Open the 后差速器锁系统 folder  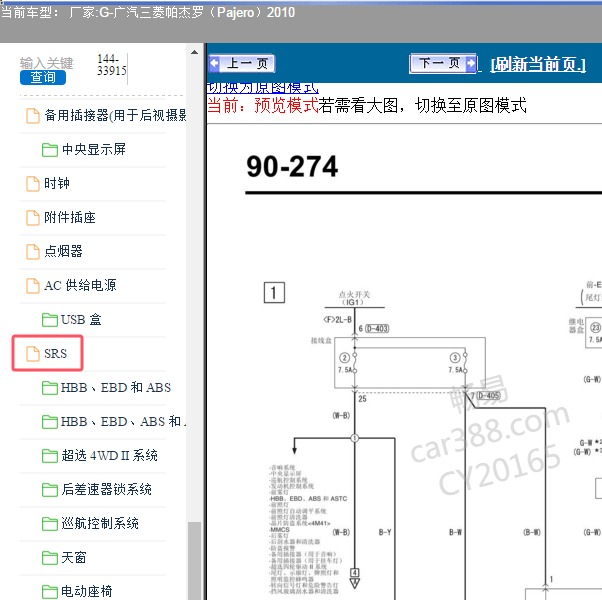coord(97,489)
